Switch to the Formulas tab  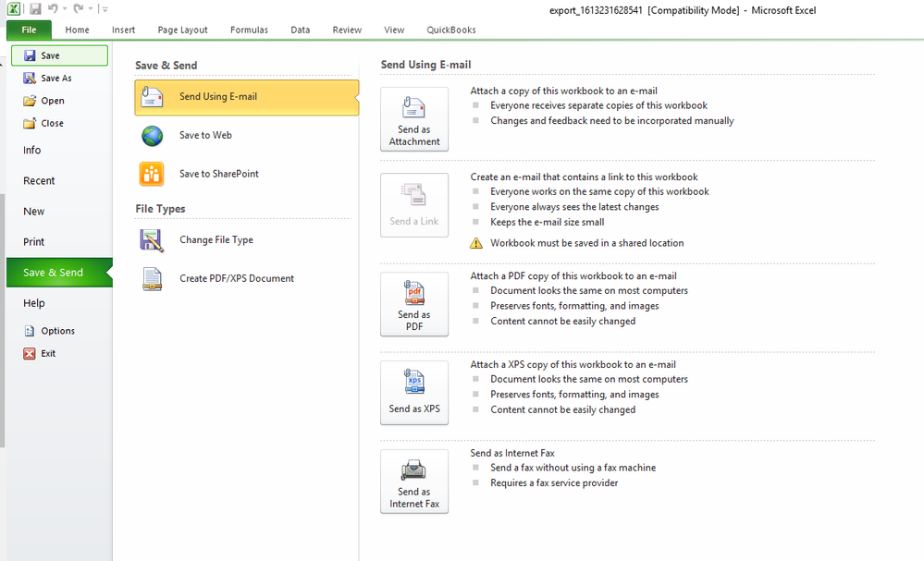click(250, 30)
